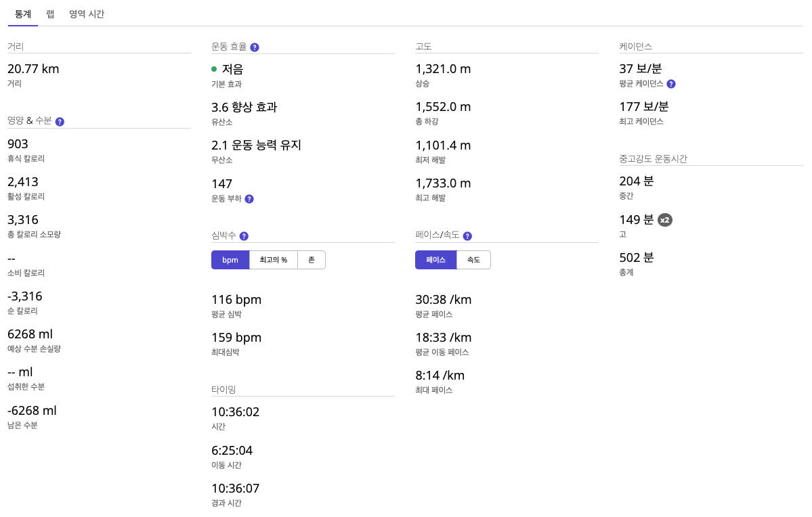Click the x2 badge beside 149 분
This screenshot has width=812, height=517.
click(x=664, y=219)
